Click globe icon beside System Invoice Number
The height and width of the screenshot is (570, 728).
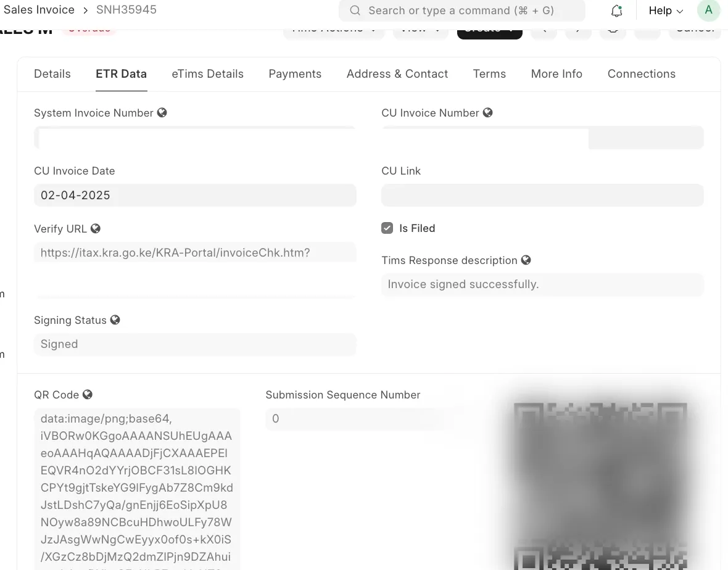click(162, 113)
